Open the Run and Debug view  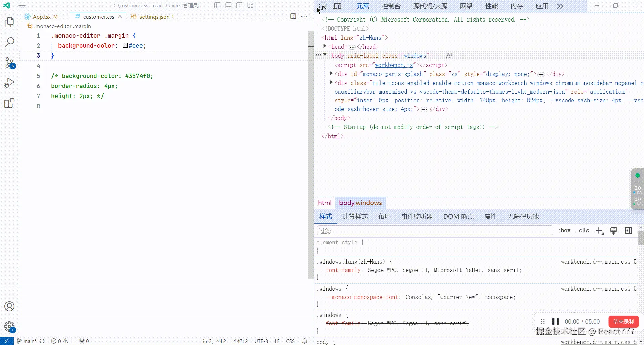[x=9, y=83]
